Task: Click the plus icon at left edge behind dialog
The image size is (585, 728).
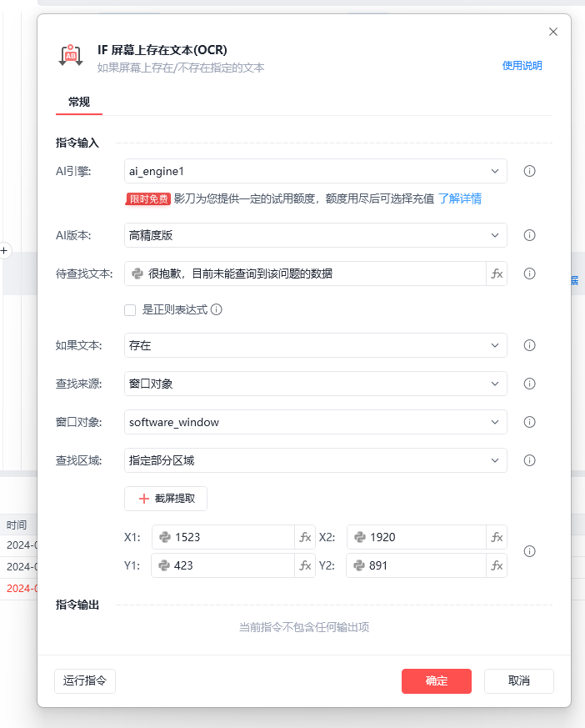Action: pos(4,251)
